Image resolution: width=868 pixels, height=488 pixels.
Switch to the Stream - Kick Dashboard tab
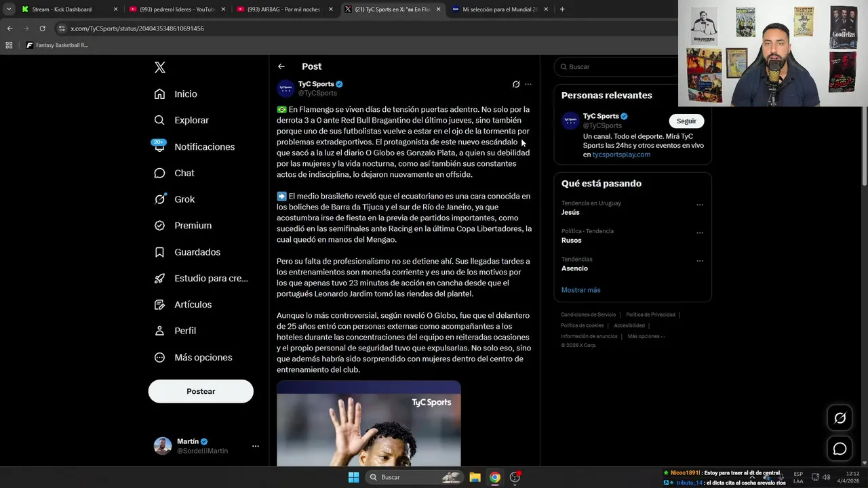pyautogui.click(x=68, y=9)
